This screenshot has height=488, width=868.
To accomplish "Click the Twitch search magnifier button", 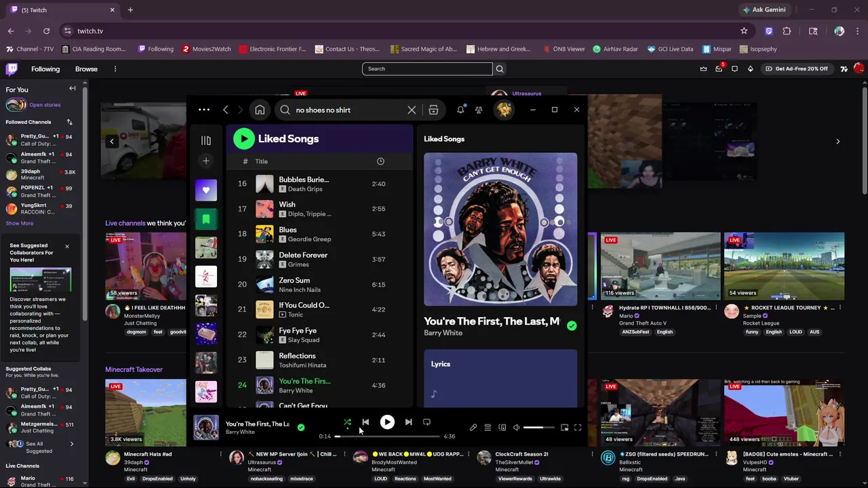I will point(500,68).
